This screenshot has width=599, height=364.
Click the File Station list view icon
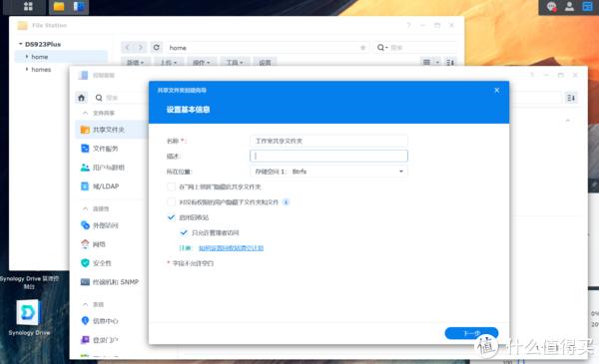[426, 62]
